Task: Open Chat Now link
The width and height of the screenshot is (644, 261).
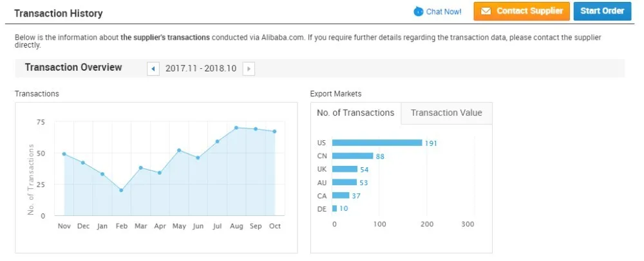Action: pos(444,12)
